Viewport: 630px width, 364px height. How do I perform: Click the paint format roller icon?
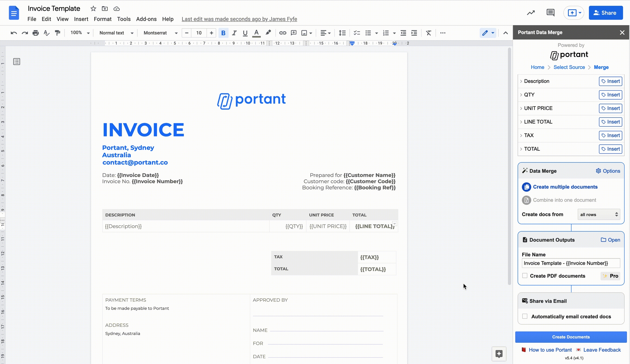coord(57,33)
